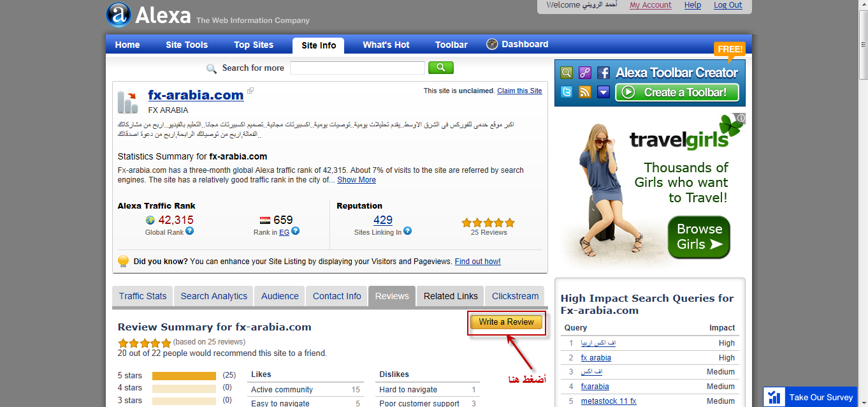The image size is (868, 407).
Task: Click the Dashboard gauge icon
Action: click(492, 44)
